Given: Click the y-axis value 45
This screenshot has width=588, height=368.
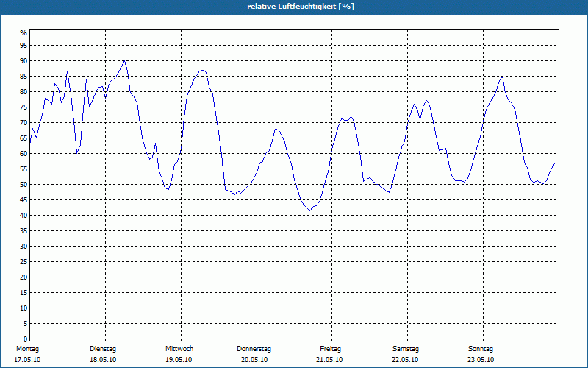Looking at the screenshot, I should (x=24, y=199).
